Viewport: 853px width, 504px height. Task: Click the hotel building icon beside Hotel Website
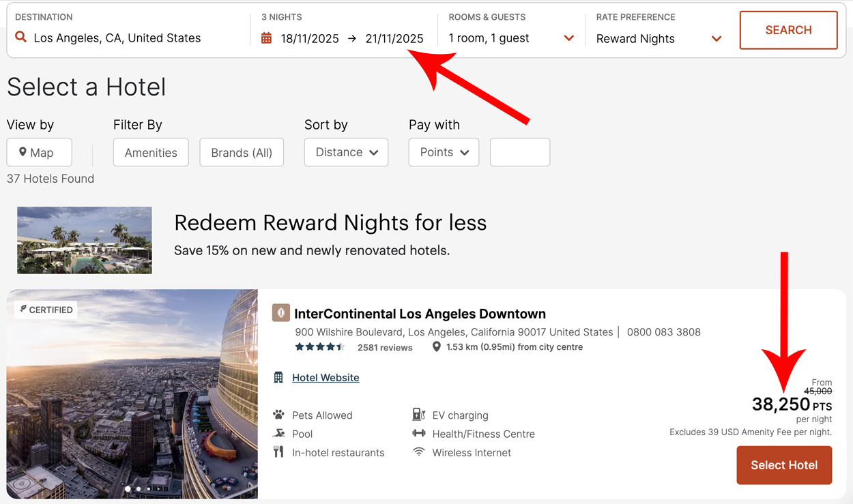[x=278, y=377]
